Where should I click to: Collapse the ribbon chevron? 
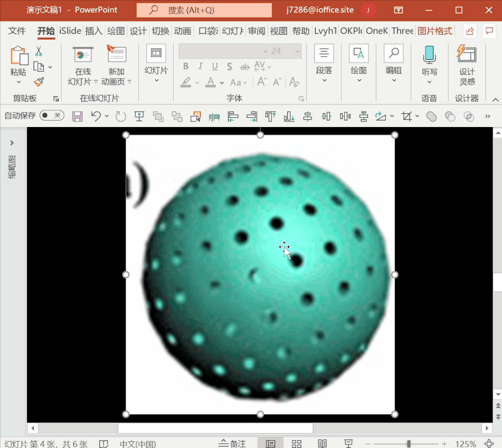[x=495, y=100]
